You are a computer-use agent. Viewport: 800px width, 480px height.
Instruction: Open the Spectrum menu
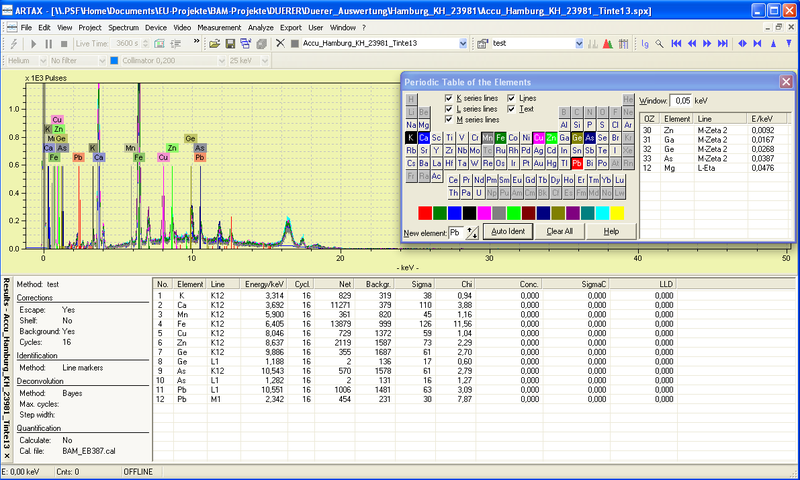123,28
